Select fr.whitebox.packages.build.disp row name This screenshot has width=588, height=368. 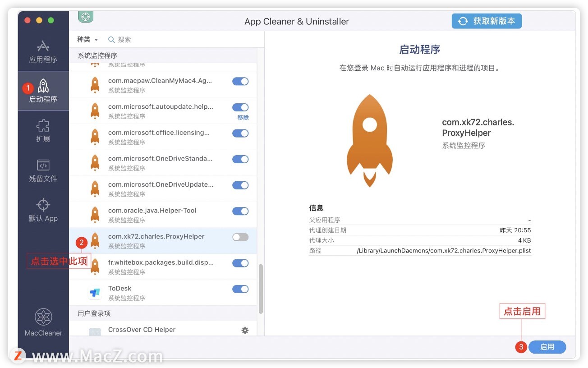(x=161, y=262)
